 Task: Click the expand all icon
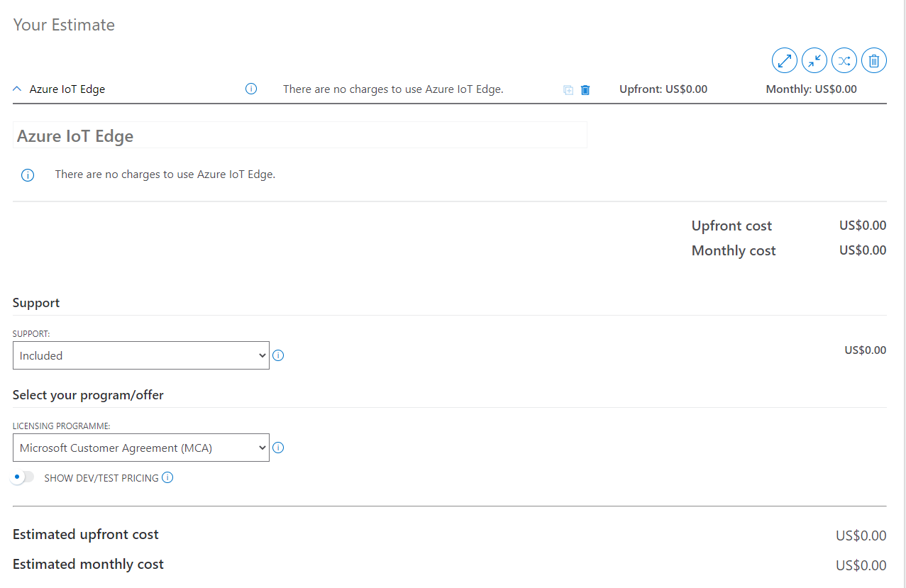tap(785, 61)
